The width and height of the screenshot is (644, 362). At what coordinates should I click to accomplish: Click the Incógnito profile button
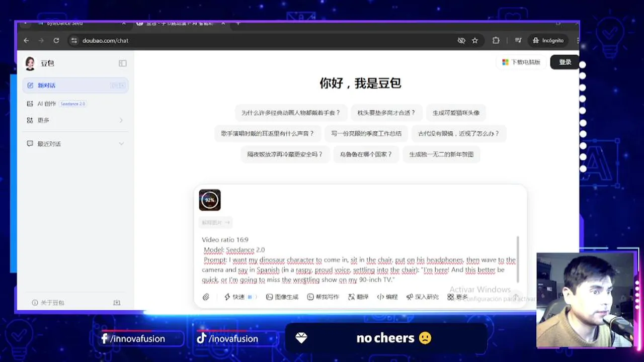tap(548, 41)
